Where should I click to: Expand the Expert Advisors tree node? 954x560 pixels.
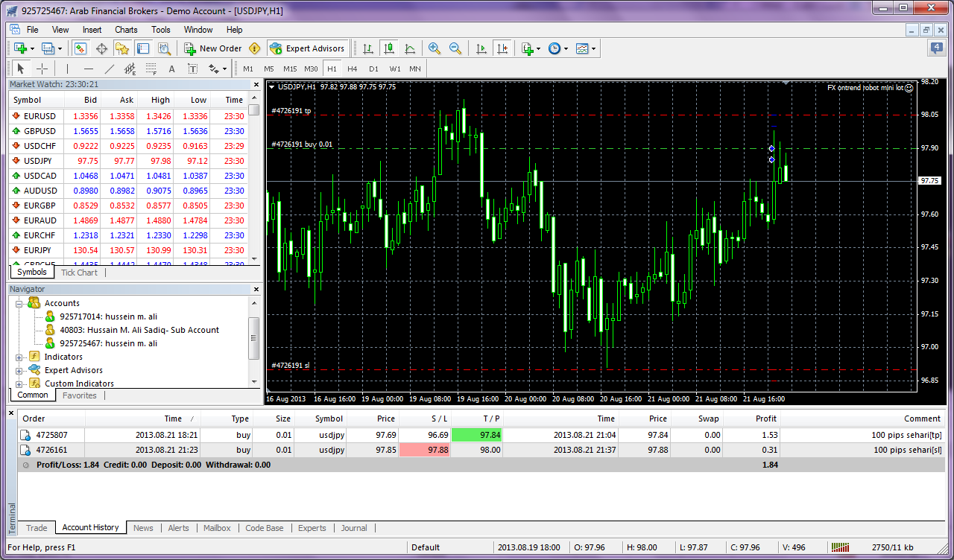pyautogui.click(x=19, y=370)
